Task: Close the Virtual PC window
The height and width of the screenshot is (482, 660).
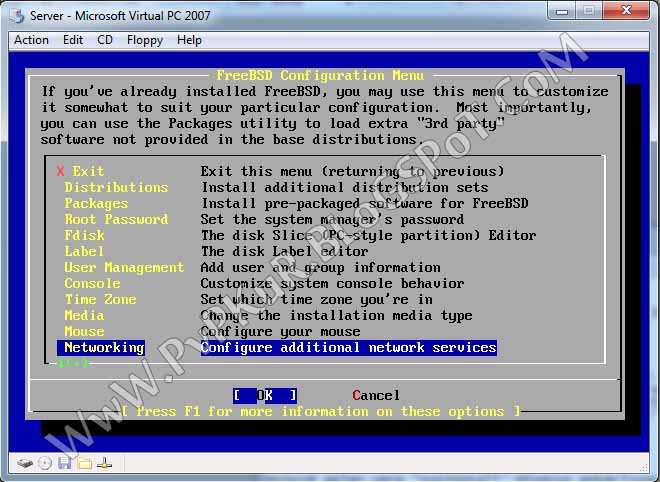Action: pyautogui.click(x=625, y=11)
